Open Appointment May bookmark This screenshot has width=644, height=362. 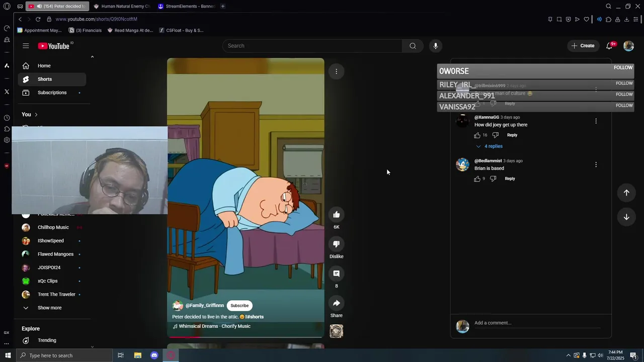[39, 30]
